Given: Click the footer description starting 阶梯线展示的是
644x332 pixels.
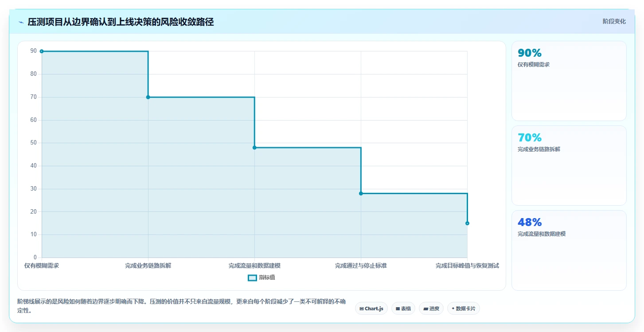Looking at the screenshot, I should (x=181, y=306).
